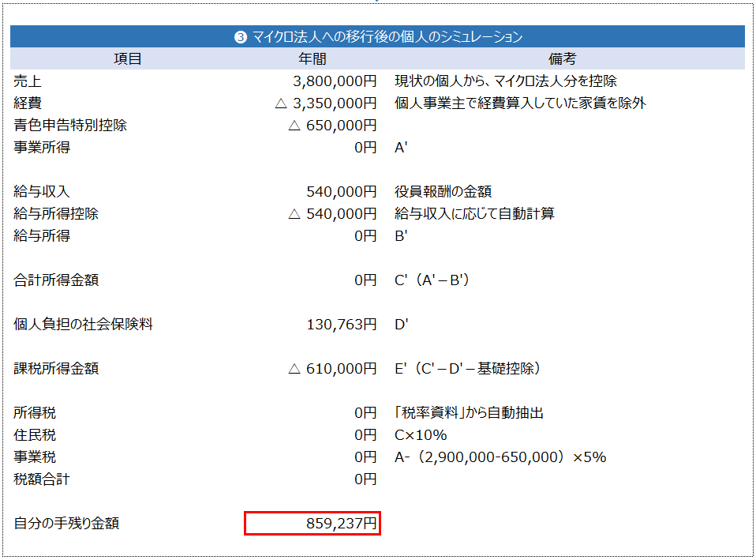Select the 課税所得金額 value △ 610,000円
The width and height of the screenshot is (756, 560).
331,369
